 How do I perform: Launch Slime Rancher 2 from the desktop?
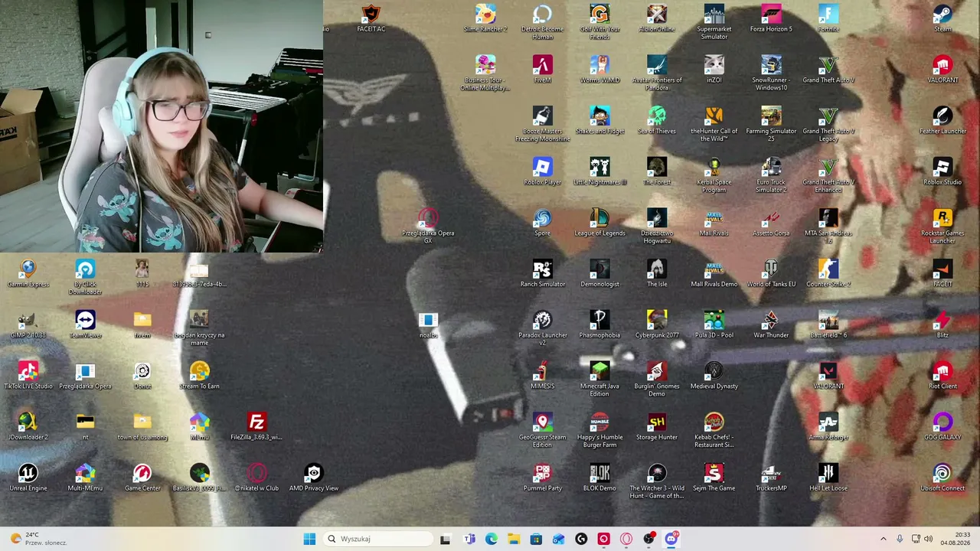(485, 19)
